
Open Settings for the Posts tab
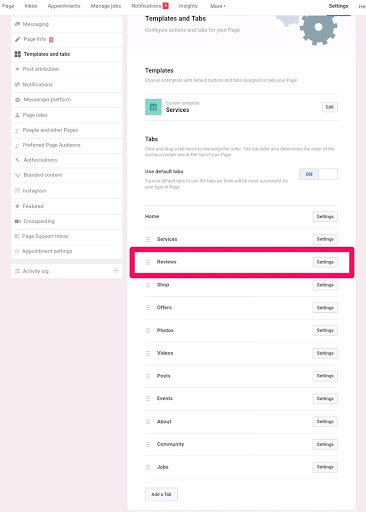point(325,376)
